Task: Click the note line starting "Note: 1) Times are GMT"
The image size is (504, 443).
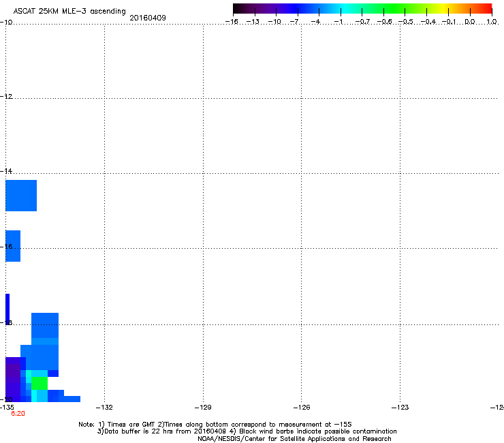Action: (x=215, y=425)
